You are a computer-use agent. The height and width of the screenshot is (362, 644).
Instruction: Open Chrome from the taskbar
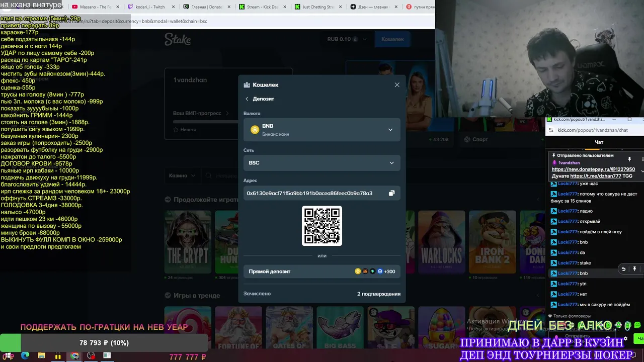pyautogui.click(x=75, y=356)
